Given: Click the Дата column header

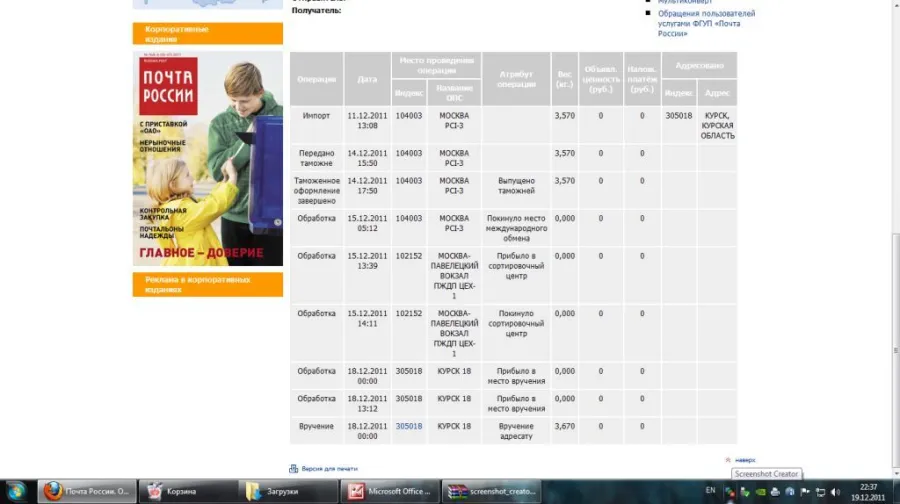Looking at the screenshot, I should click(x=367, y=79).
